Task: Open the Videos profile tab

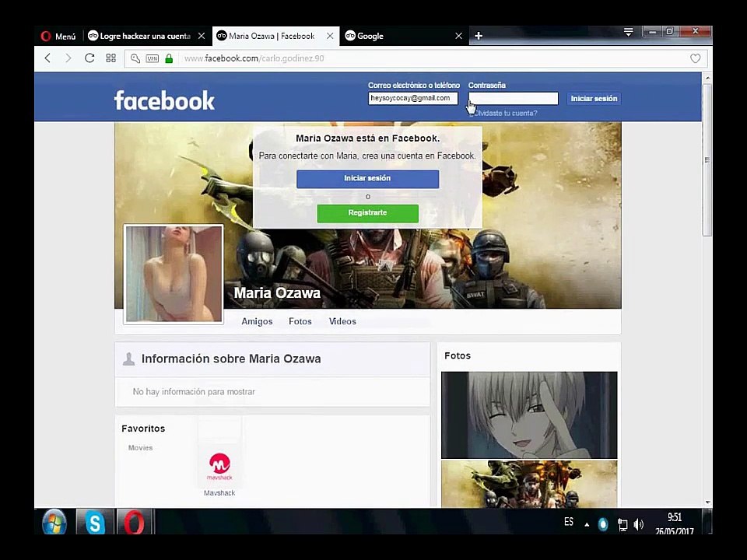Action: (342, 321)
